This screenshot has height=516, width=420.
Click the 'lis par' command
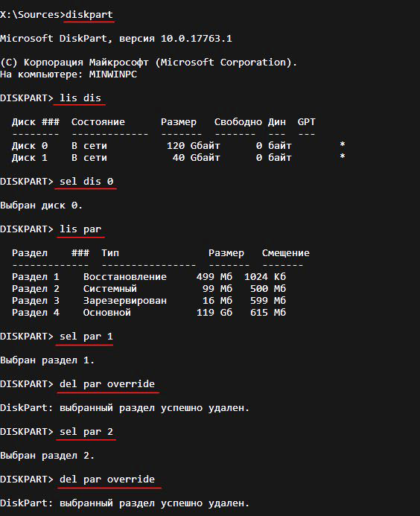tap(80, 229)
